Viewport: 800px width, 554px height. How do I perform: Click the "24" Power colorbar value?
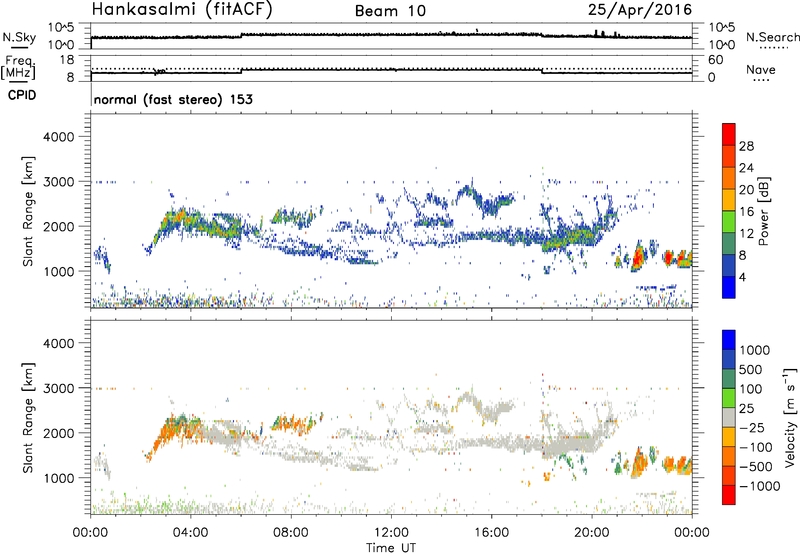pos(746,168)
